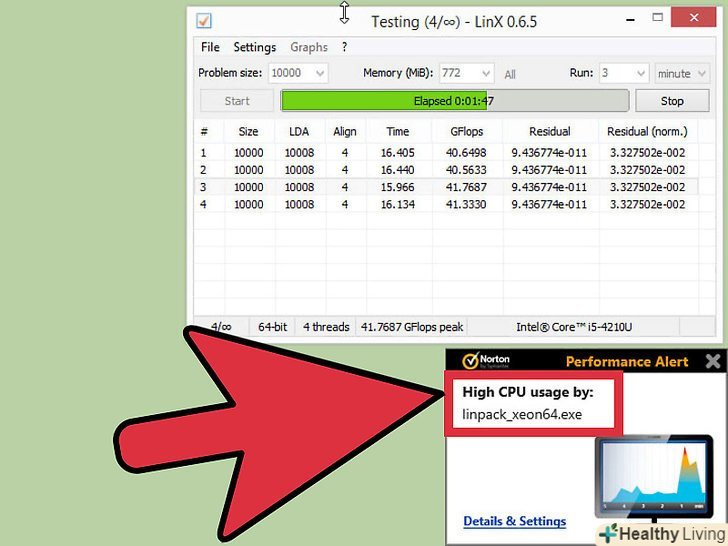Viewport: 728px width, 546px height.
Task: Expand the minute unit dropdown
Action: click(x=702, y=73)
